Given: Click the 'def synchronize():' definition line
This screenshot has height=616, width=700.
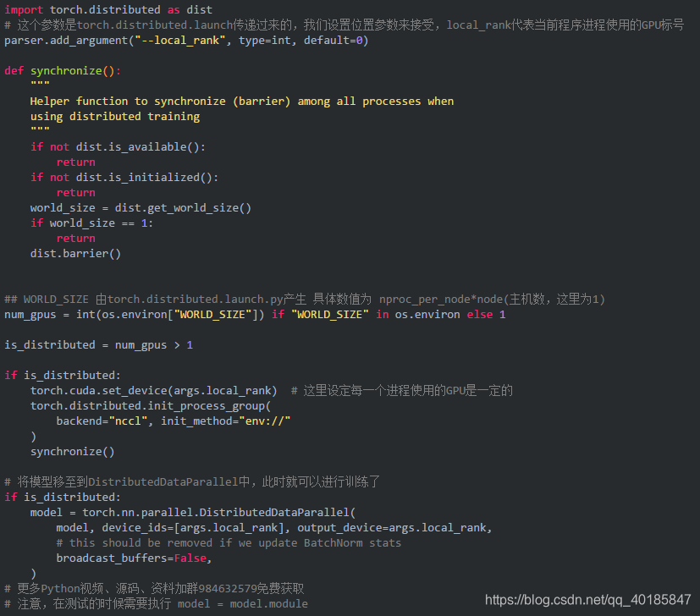Looking at the screenshot, I should tap(63, 71).
